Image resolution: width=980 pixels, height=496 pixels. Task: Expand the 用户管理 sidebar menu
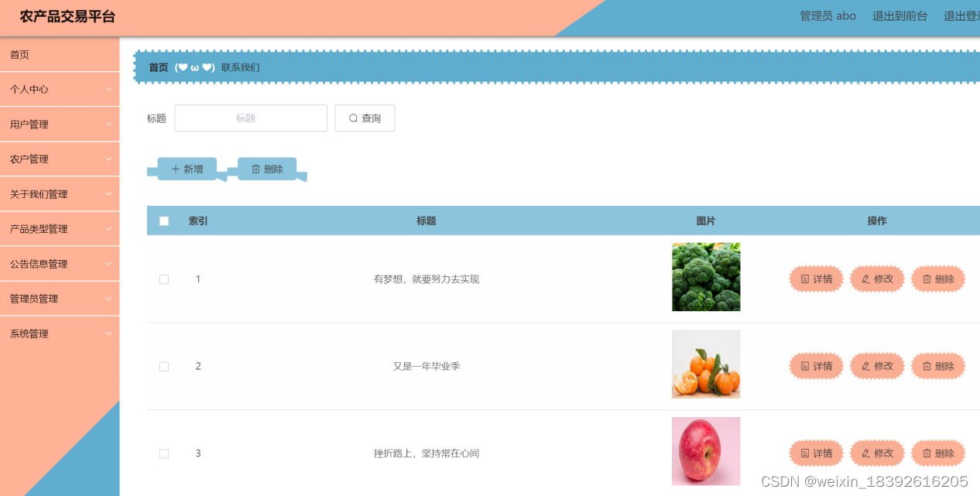click(60, 124)
